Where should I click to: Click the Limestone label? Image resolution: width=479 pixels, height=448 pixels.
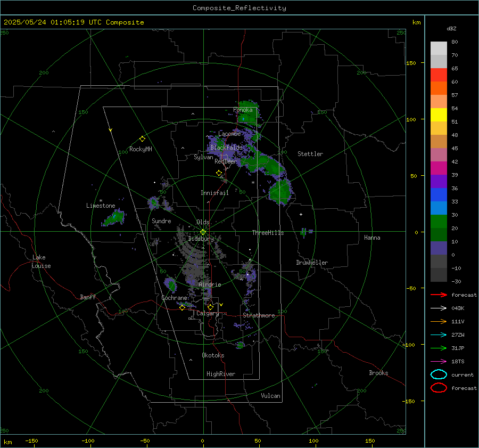pyautogui.click(x=101, y=206)
